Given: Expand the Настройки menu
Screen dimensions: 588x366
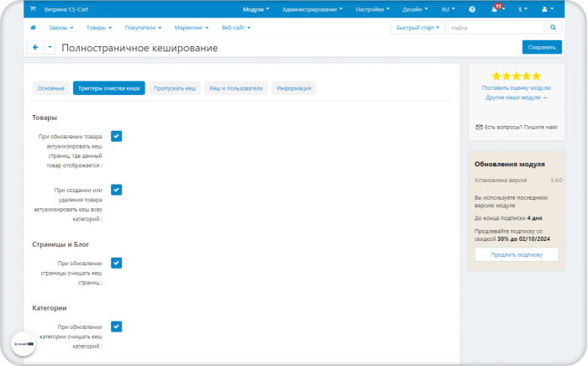Looking at the screenshot, I should point(372,9).
